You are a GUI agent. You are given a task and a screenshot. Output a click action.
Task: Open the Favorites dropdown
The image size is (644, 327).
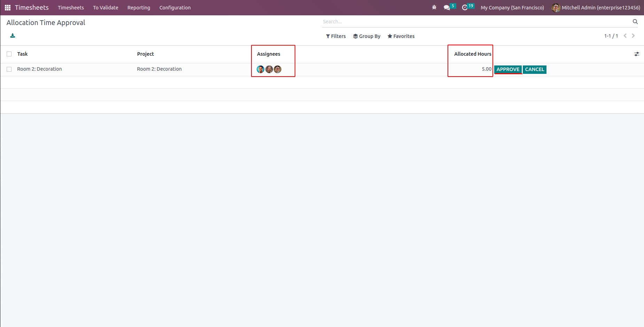pyautogui.click(x=401, y=36)
